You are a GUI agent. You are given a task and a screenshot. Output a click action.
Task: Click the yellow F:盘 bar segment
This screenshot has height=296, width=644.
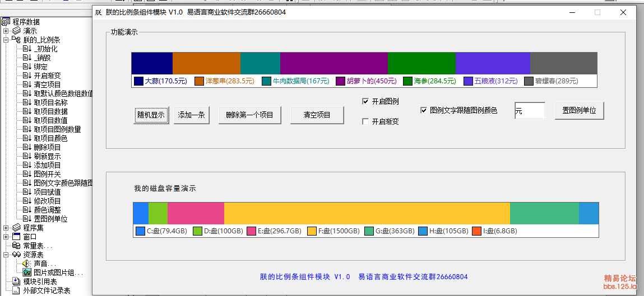(x=367, y=213)
